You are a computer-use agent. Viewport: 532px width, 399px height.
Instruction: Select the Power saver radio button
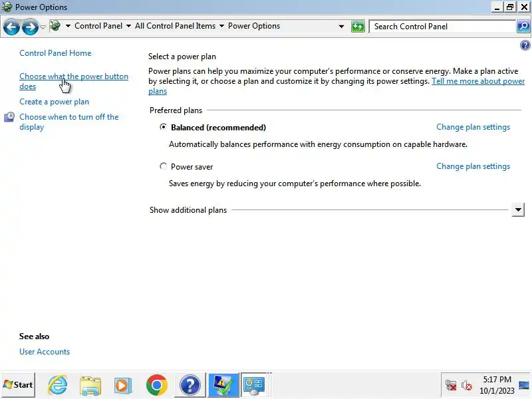pyautogui.click(x=163, y=166)
